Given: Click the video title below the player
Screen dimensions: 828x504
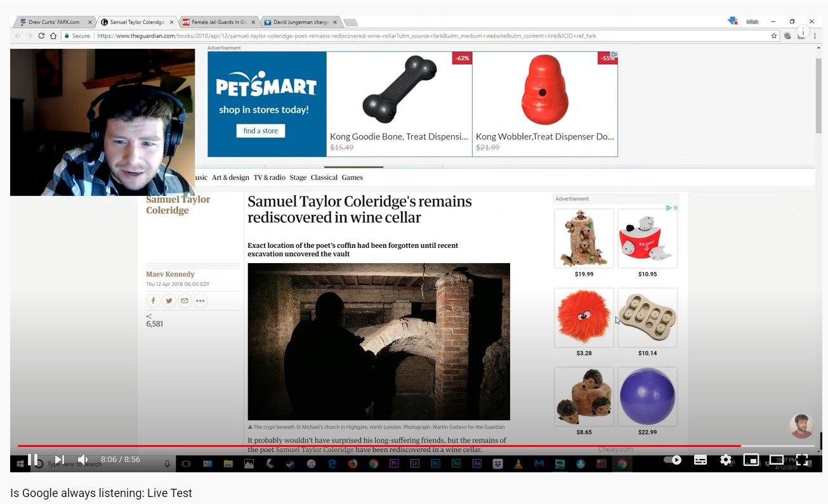Looking at the screenshot, I should tap(101, 493).
